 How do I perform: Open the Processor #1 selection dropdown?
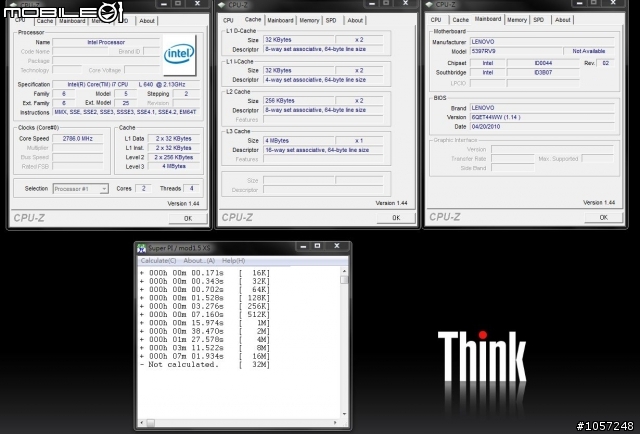coord(81,189)
